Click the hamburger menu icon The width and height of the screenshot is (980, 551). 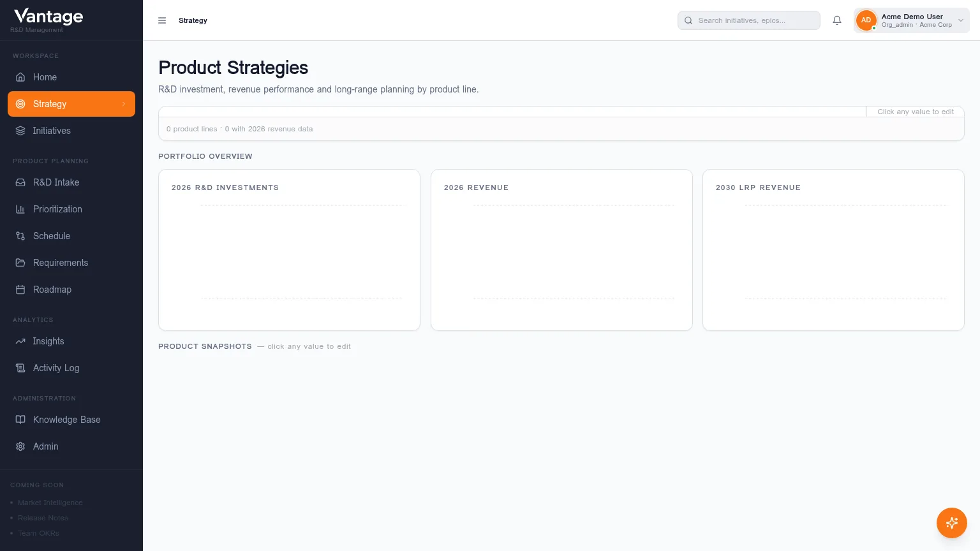tap(162, 20)
